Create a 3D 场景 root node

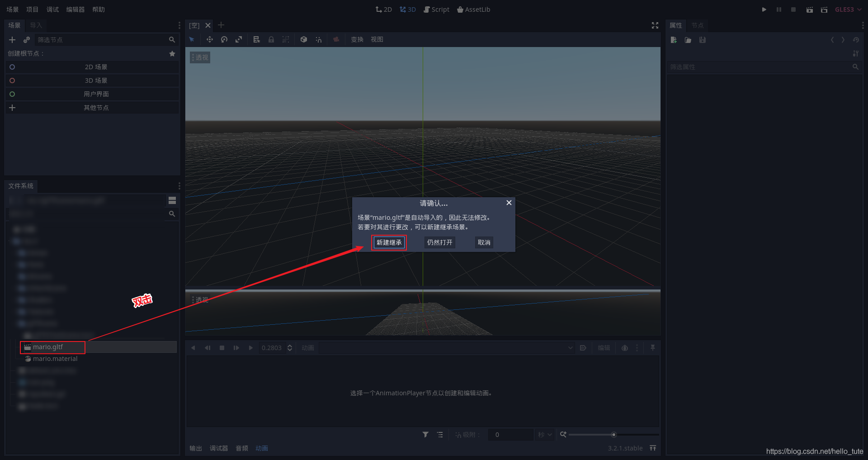[92, 81]
